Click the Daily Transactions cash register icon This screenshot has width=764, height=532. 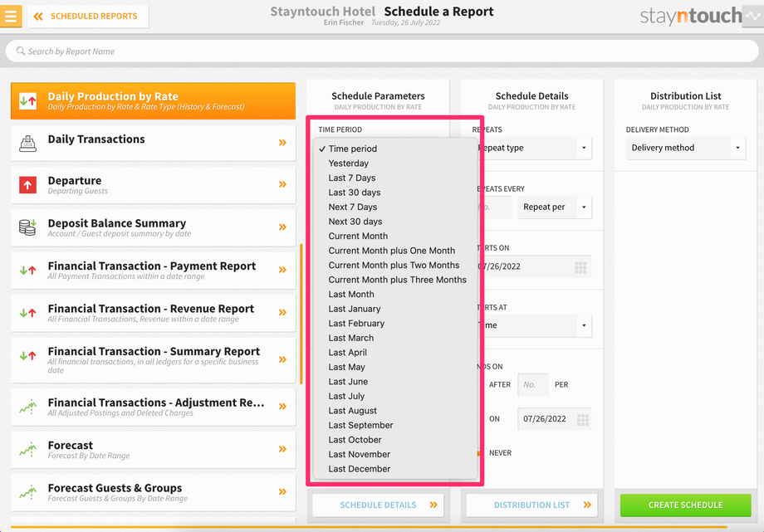point(27,144)
